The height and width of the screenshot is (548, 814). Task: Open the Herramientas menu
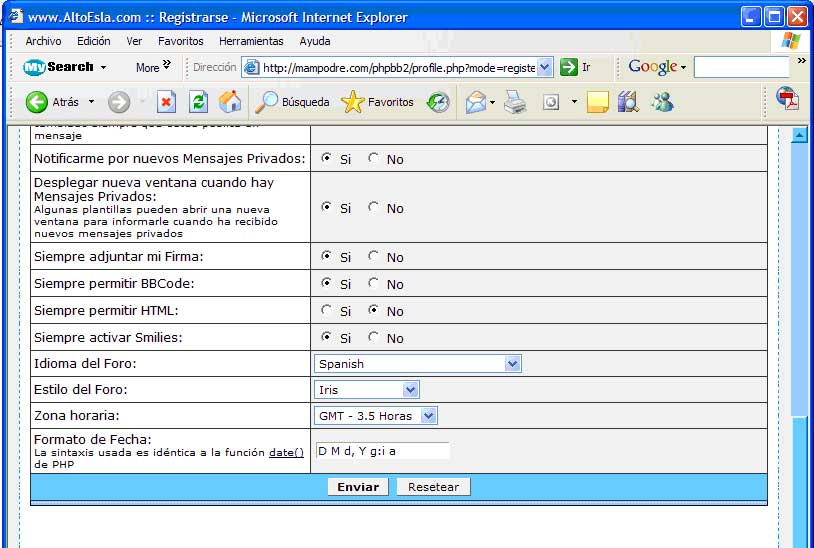tap(251, 41)
